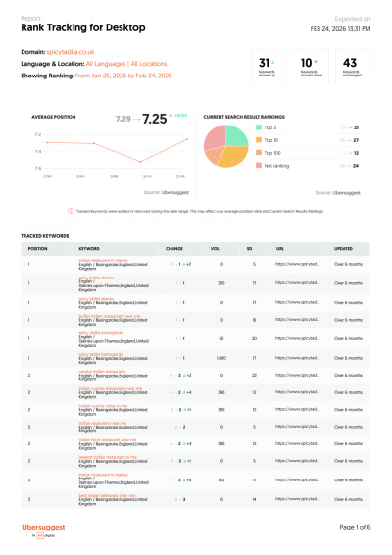Click the Top 10 yellow legend swatch

[259, 140]
